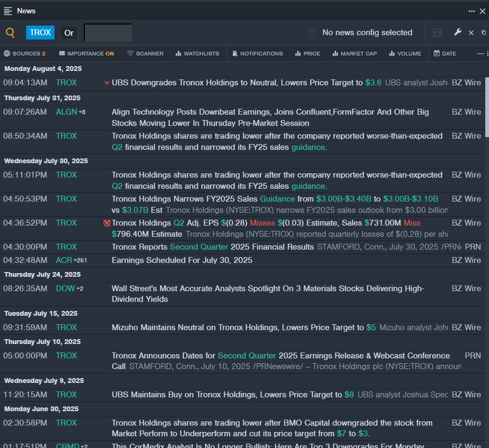Open Mizuho Maintains Neutral on Tronox headline
Screen dimensions: 489x448
pyautogui.click(x=243, y=327)
